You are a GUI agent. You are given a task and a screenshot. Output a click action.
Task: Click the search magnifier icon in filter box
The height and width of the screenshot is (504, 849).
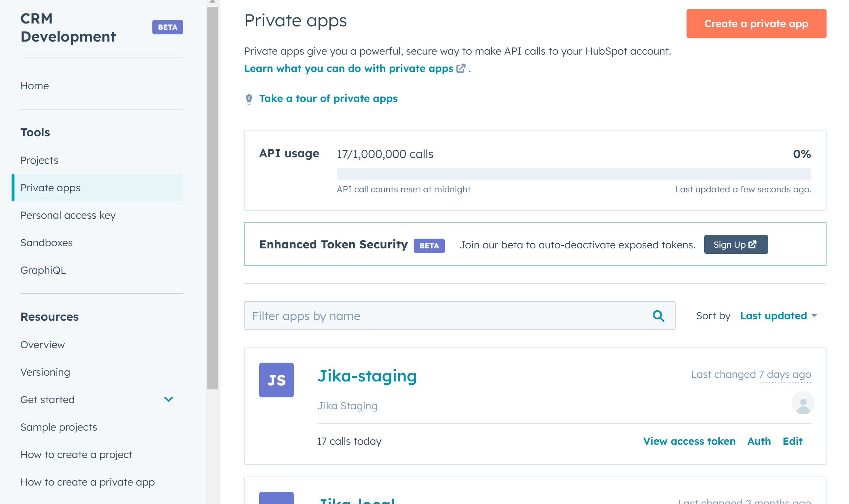658,316
